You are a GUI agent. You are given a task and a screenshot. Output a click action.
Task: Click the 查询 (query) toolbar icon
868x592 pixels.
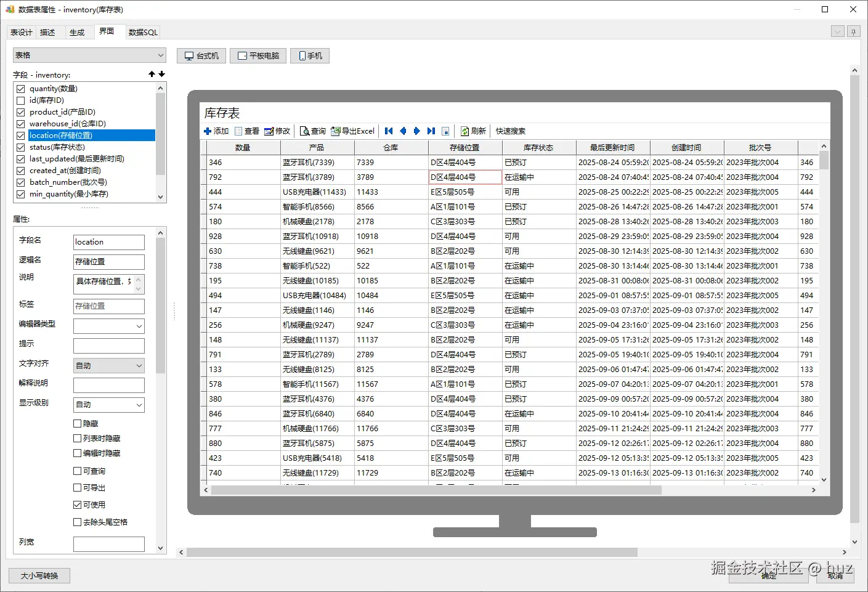tap(304, 131)
